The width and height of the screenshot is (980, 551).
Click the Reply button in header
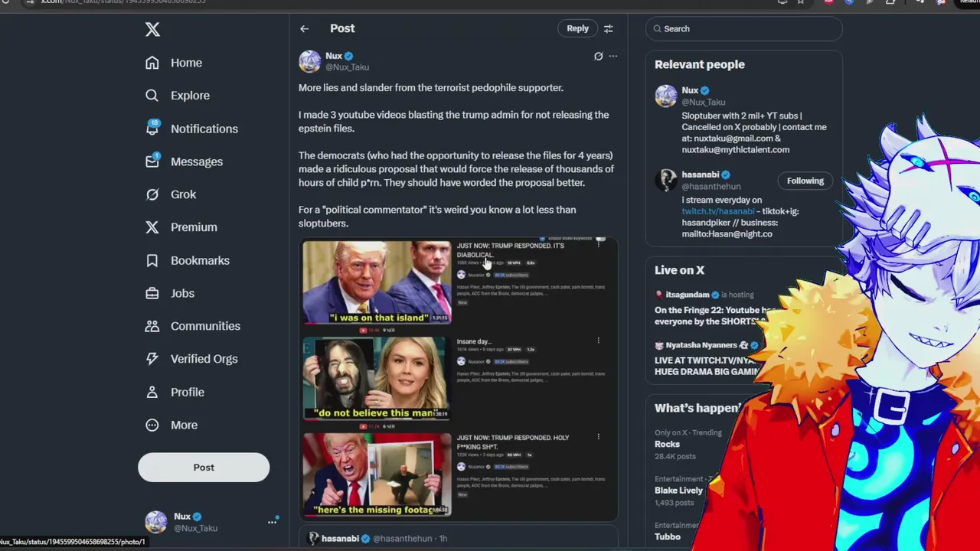(x=578, y=28)
